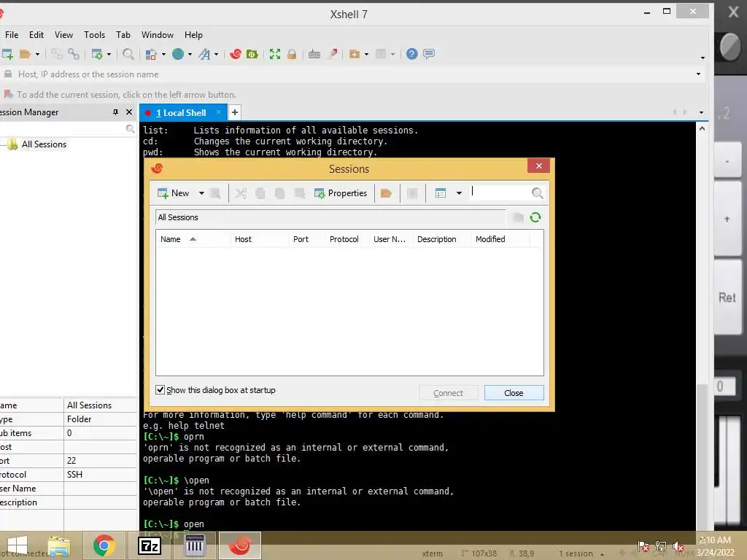Image resolution: width=747 pixels, height=560 pixels.
Task: Click the keyboard key mapping toolbar icon
Action: (x=314, y=54)
